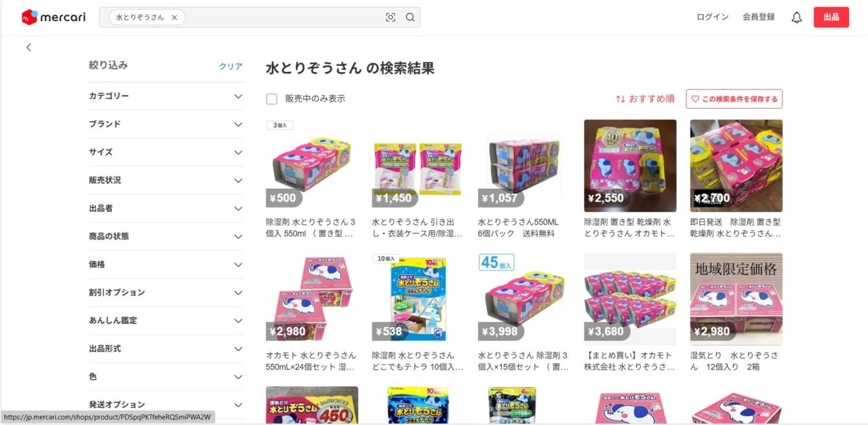Image resolution: width=868 pixels, height=425 pixels.
Task: Open notifications bell icon
Action: 797,18
